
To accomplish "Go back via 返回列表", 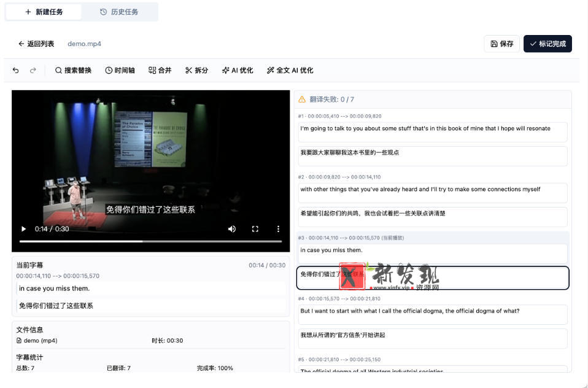I will [36, 44].
